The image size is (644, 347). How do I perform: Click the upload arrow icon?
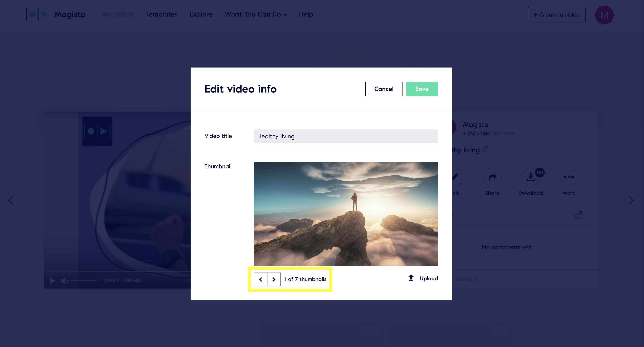[411, 278]
